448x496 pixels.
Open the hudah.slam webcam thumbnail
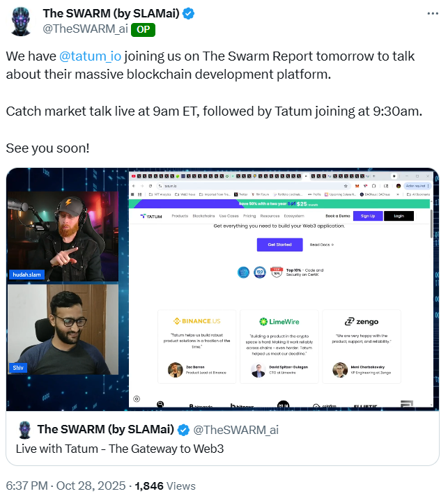[x=63, y=236]
